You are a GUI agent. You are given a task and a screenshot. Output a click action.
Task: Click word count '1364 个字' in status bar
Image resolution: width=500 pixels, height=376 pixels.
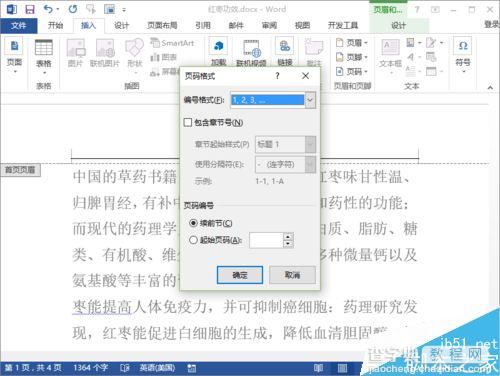[x=91, y=368]
